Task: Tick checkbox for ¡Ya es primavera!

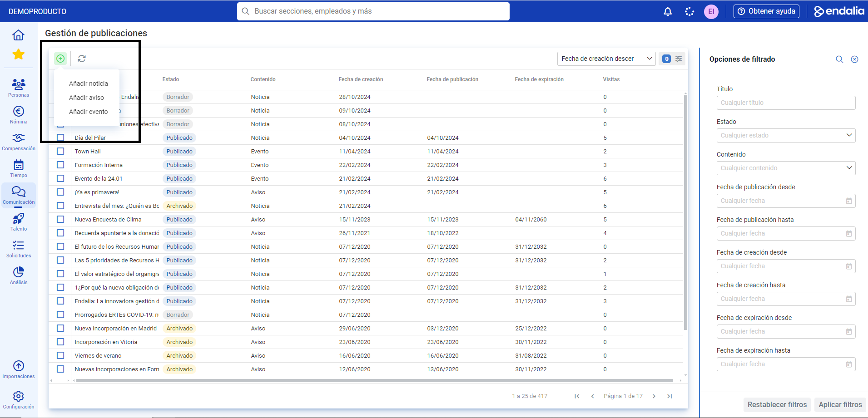Action: point(60,192)
